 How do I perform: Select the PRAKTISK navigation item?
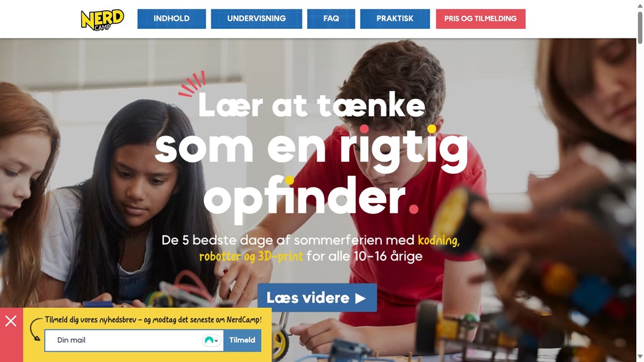(395, 19)
